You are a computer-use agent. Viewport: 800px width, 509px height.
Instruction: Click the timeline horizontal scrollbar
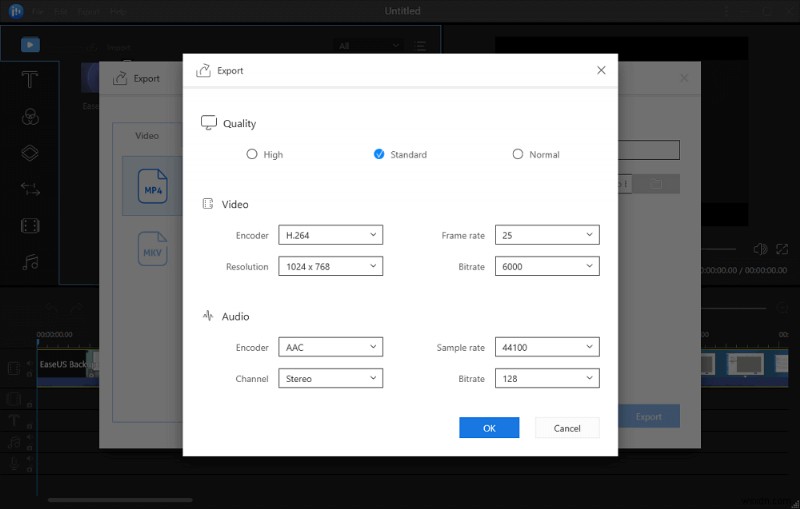coord(120,500)
